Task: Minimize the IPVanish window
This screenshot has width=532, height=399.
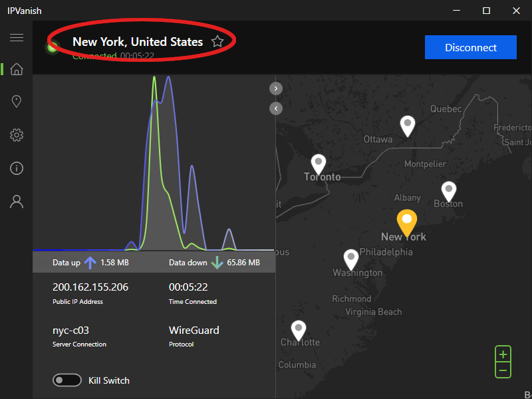Action: (x=456, y=11)
